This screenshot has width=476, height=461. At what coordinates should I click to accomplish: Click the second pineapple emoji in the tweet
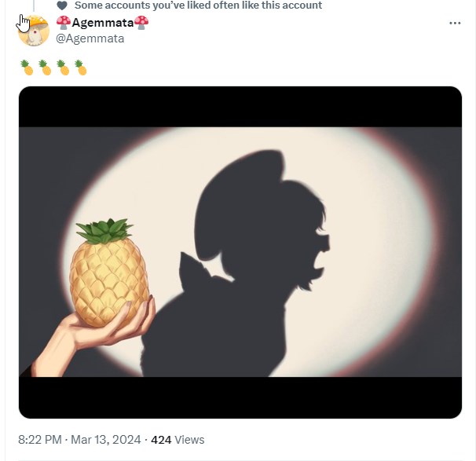(x=45, y=68)
